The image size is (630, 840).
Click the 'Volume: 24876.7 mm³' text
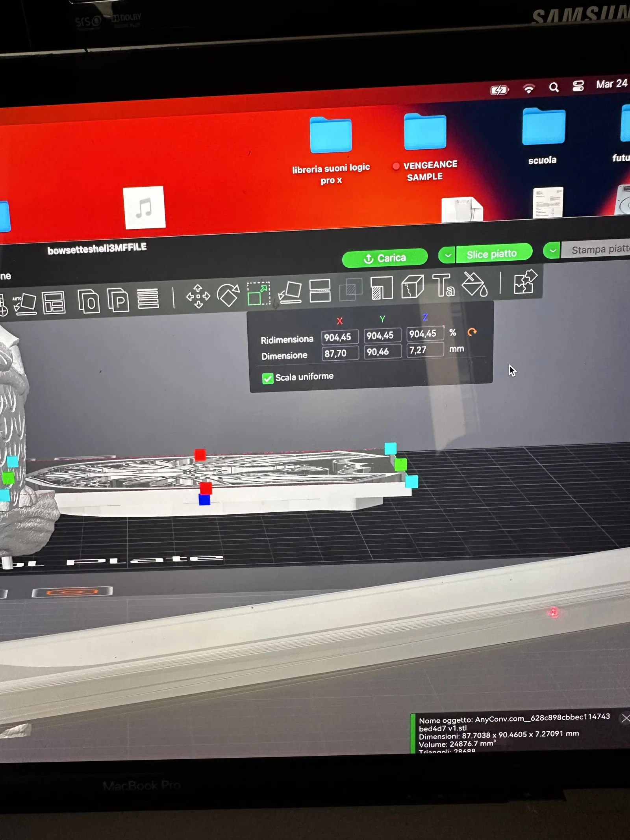pos(457,744)
